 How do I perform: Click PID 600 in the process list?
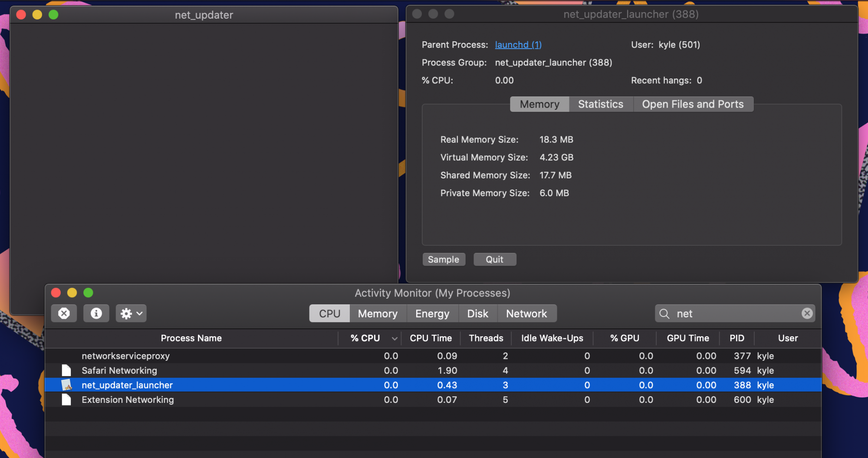(742, 400)
